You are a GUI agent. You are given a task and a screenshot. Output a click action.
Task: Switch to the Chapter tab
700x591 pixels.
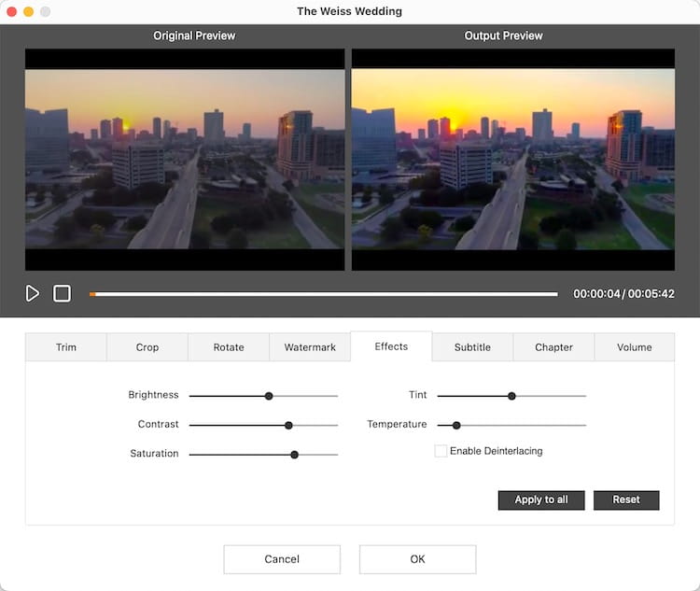coord(553,347)
